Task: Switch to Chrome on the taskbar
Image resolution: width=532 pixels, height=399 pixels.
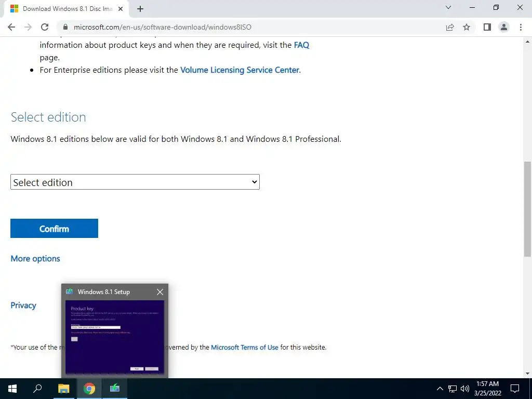Action: (89, 389)
